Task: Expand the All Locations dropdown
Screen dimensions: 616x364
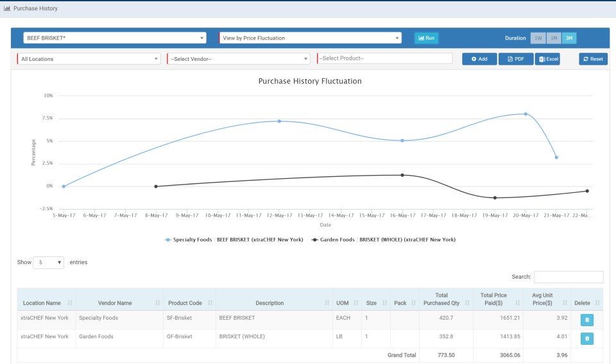Action: coord(89,59)
